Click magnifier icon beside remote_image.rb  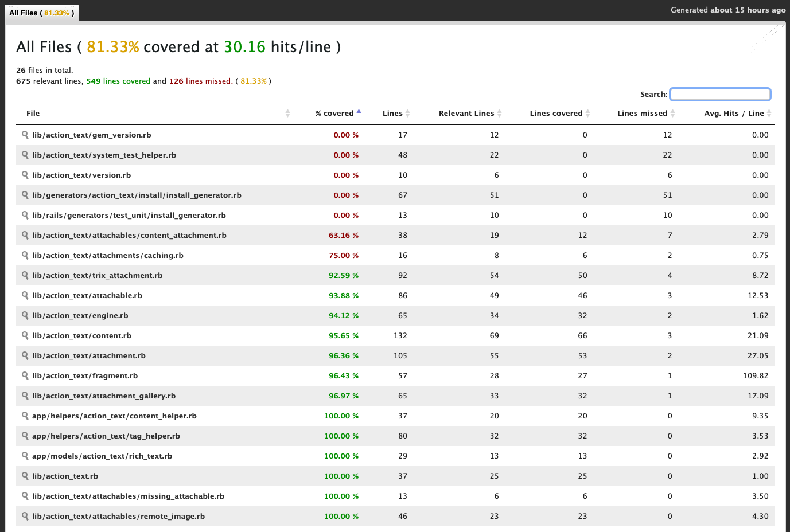click(x=25, y=516)
